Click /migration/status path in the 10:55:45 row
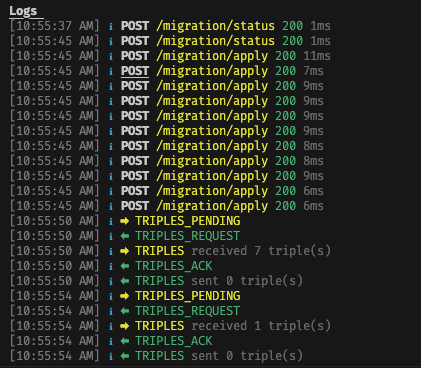421x368 pixels. (215, 41)
